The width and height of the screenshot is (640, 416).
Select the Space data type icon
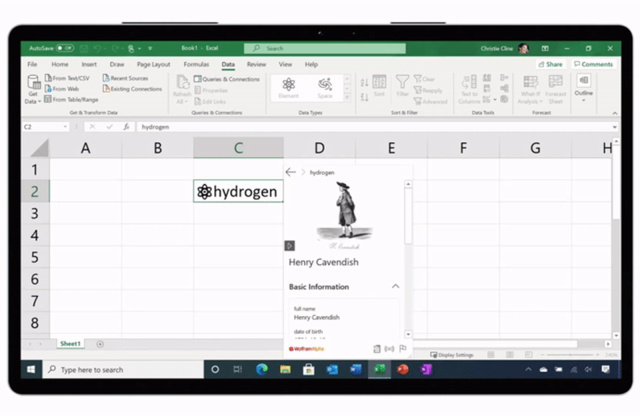325,86
